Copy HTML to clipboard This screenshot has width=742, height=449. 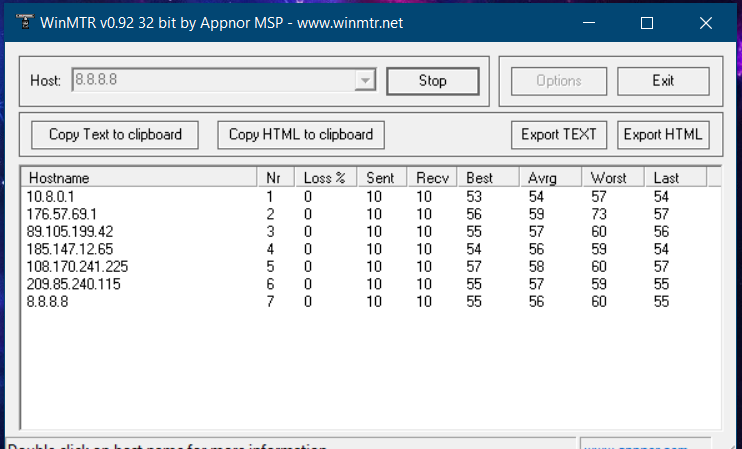point(300,135)
